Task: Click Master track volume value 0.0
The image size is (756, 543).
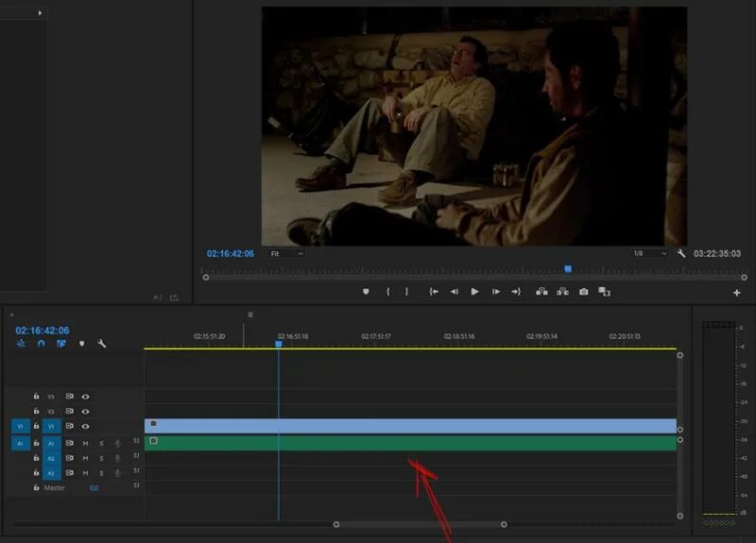Action: point(94,488)
